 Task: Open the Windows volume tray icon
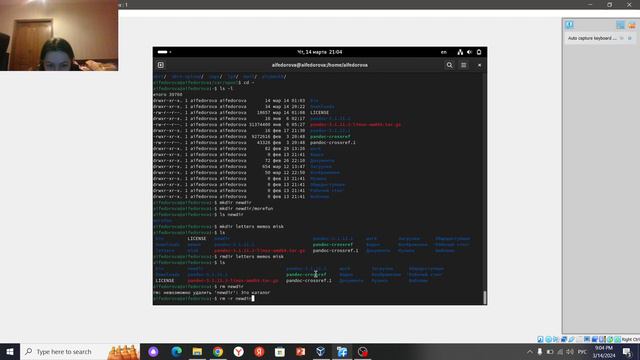(x=570, y=351)
